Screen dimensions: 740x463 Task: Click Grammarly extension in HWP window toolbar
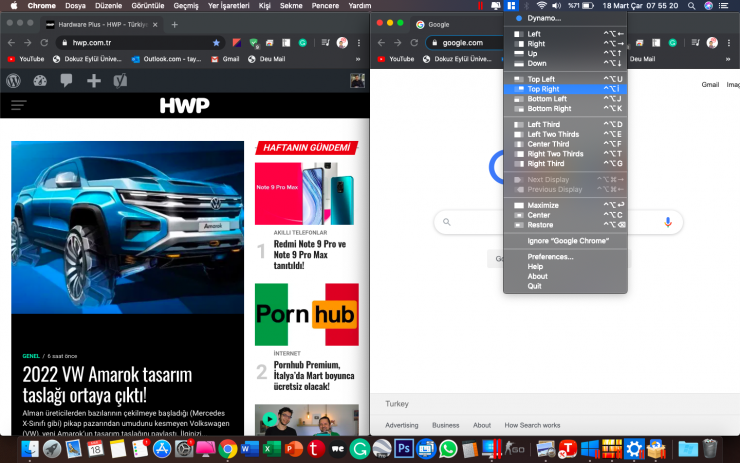coord(303,42)
